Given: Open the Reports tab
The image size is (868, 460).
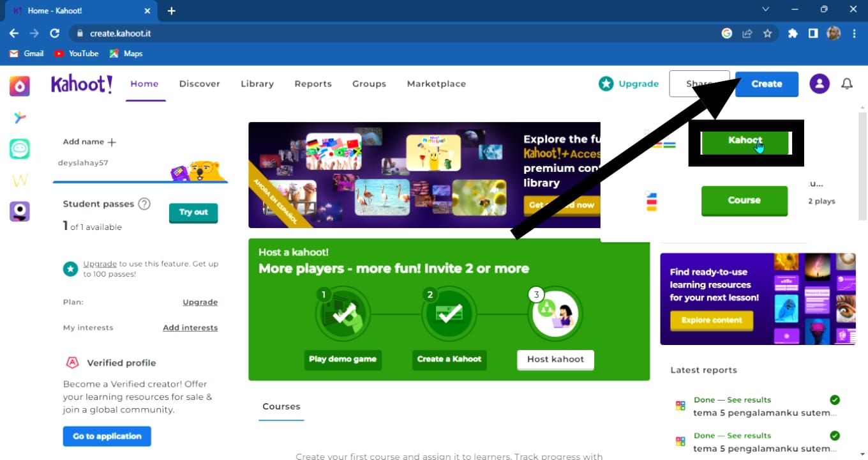Looking at the screenshot, I should (x=313, y=84).
